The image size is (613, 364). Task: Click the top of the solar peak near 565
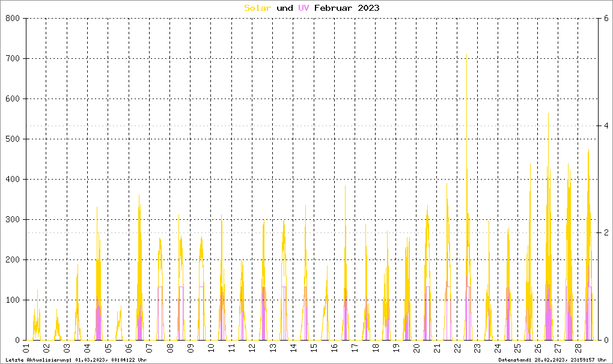tap(548, 114)
